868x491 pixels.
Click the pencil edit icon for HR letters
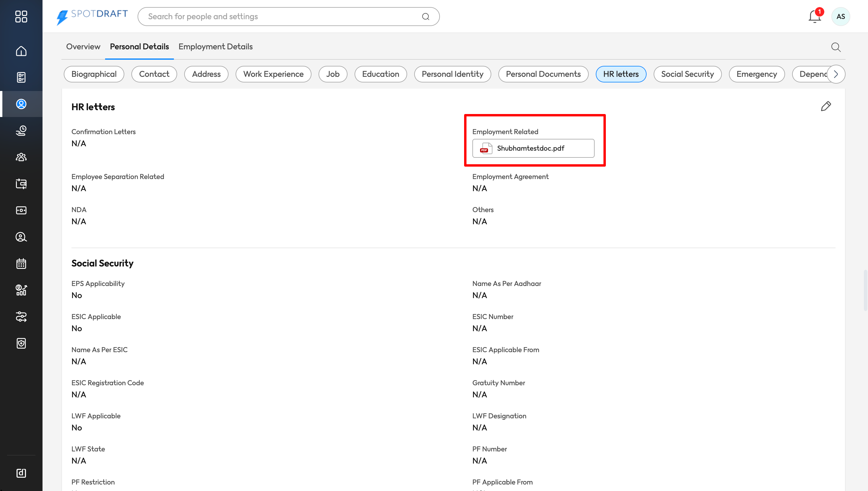point(825,106)
